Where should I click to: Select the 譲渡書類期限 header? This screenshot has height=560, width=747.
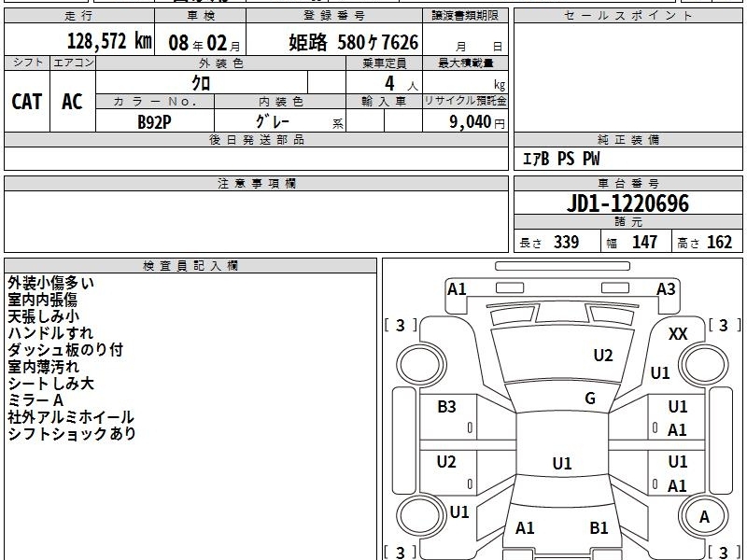[x=465, y=16]
